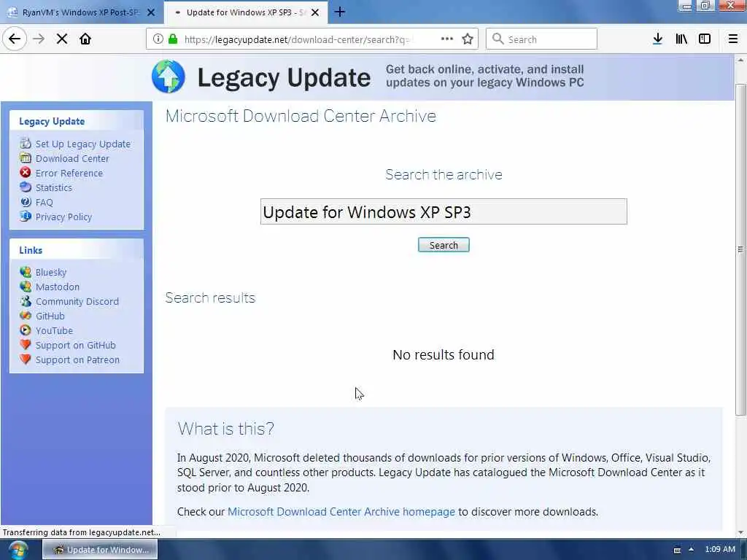
Task: Select Update for Window... taskbar button
Action: [100, 550]
